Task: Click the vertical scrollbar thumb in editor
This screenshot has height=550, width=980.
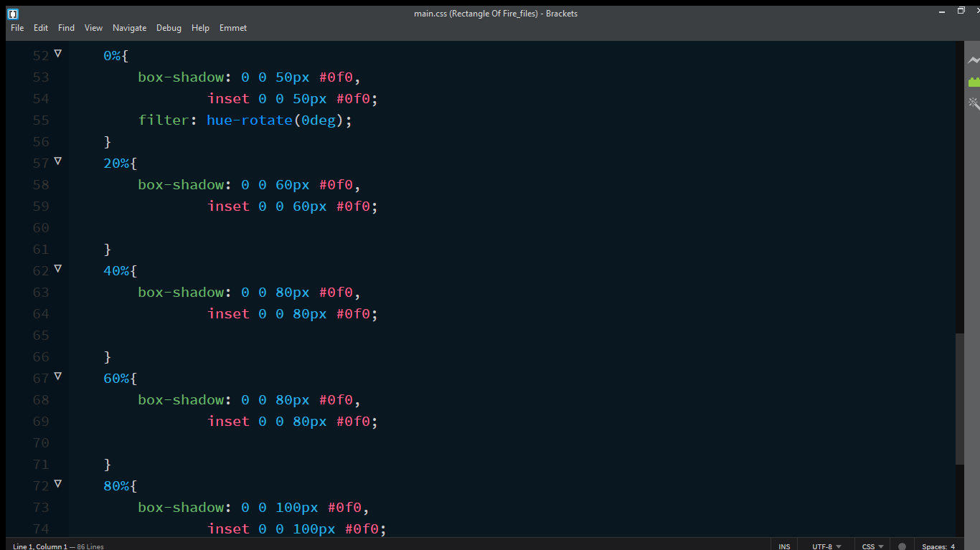Action: (x=960, y=399)
